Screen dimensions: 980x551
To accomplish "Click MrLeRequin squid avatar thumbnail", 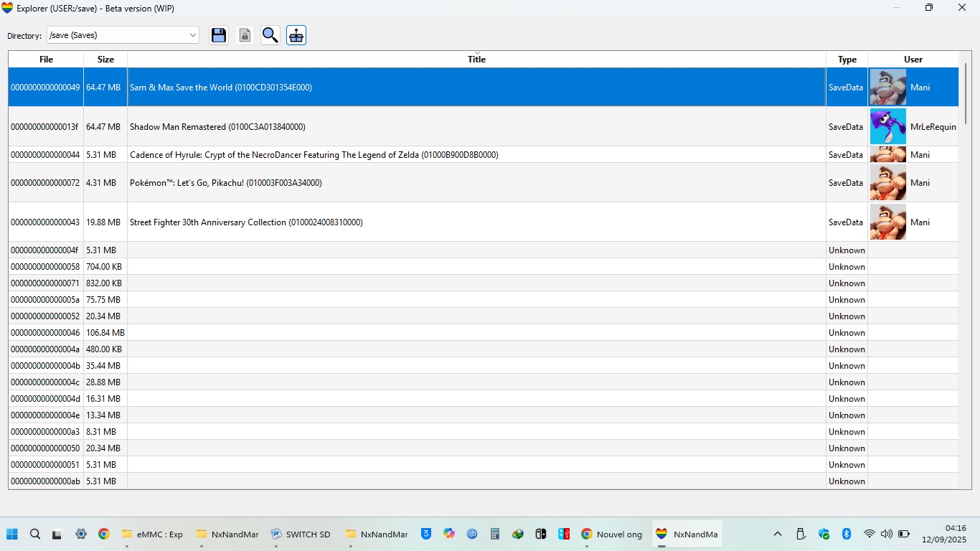I will coord(888,127).
